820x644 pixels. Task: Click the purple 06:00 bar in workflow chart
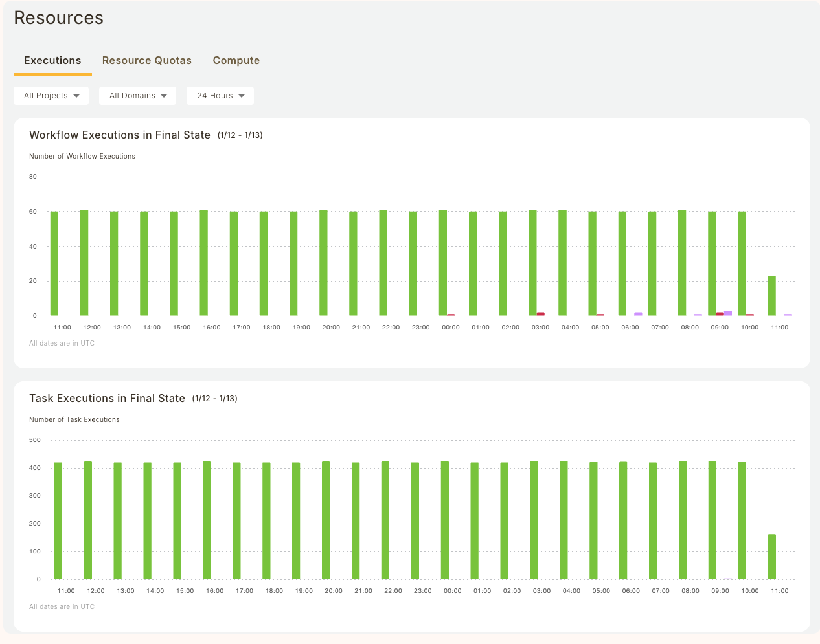coord(638,314)
